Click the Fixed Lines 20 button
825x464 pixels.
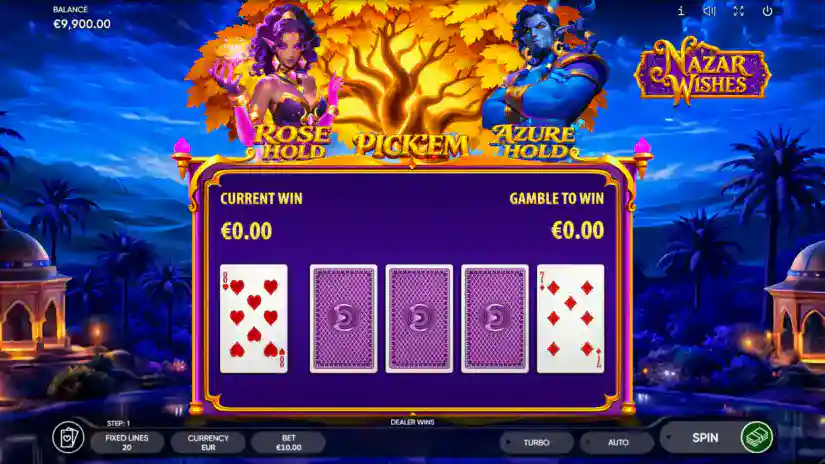coord(127,442)
